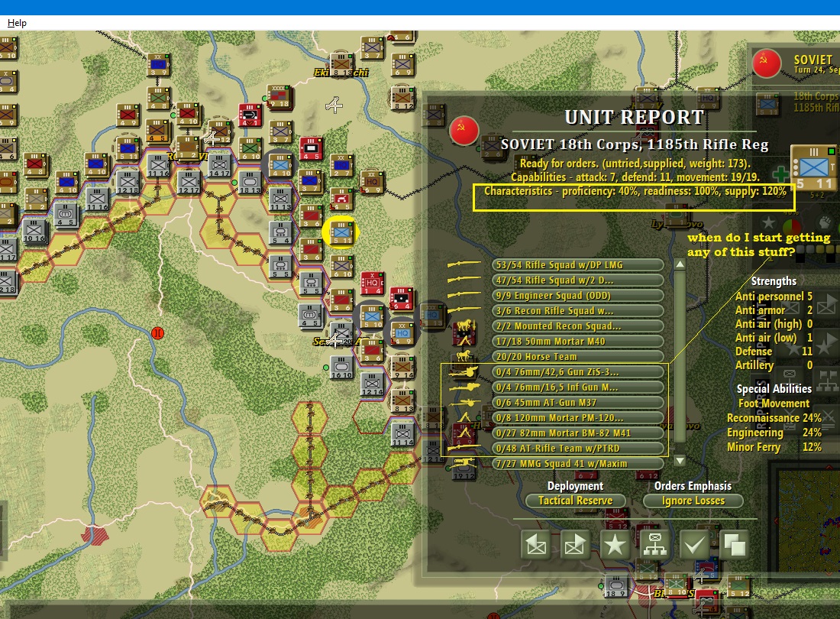
Task: Select 0/6 45mm AT-Gun M37 row
Action: pos(578,402)
